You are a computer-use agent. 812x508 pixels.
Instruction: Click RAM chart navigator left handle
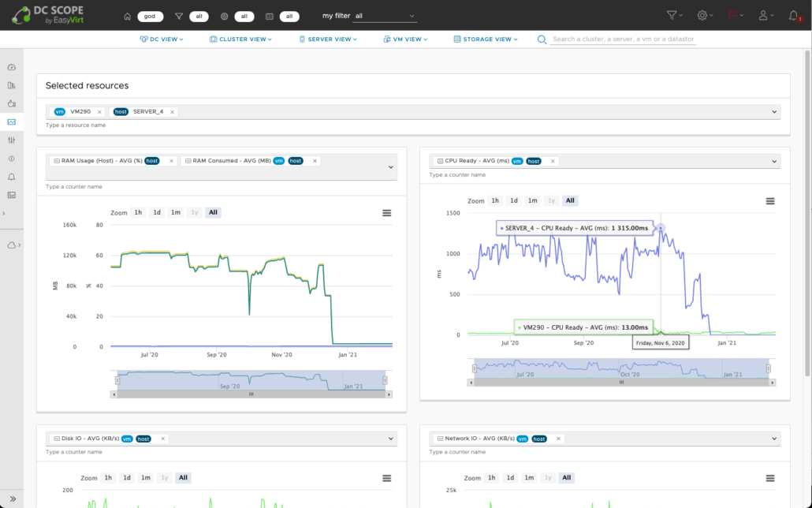pos(117,380)
